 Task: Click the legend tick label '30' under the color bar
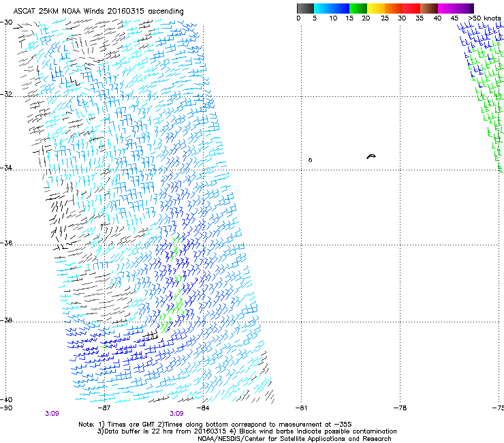(402, 18)
